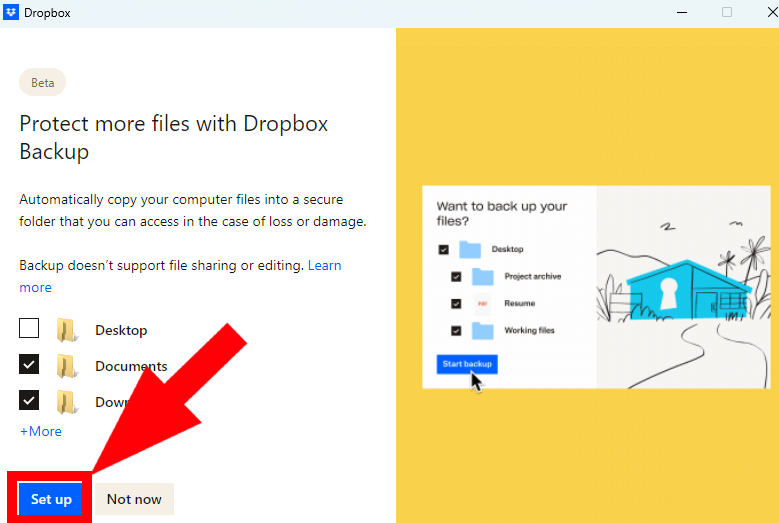The height and width of the screenshot is (523, 779).
Task: Minimize the Dropbox window
Action: coord(682,12)
